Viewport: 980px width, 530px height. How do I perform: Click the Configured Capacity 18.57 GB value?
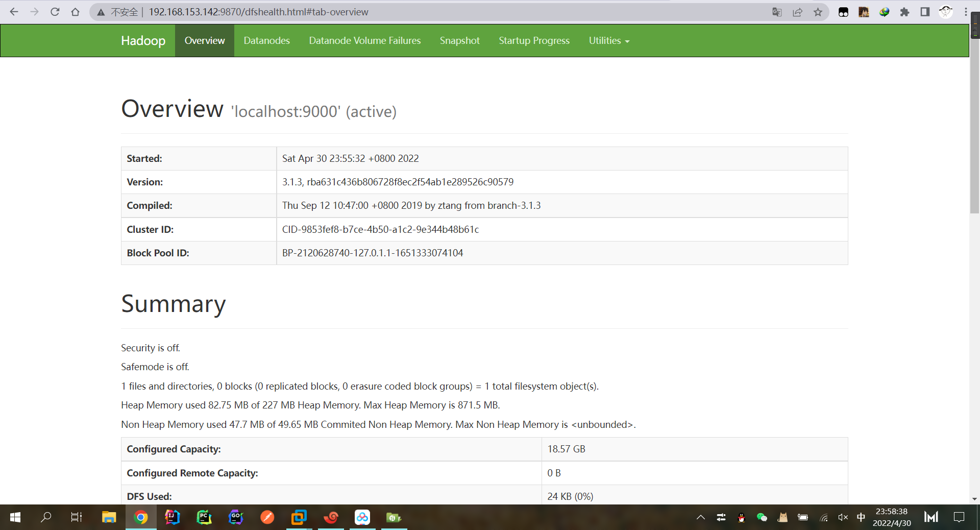tap(567, 449)
